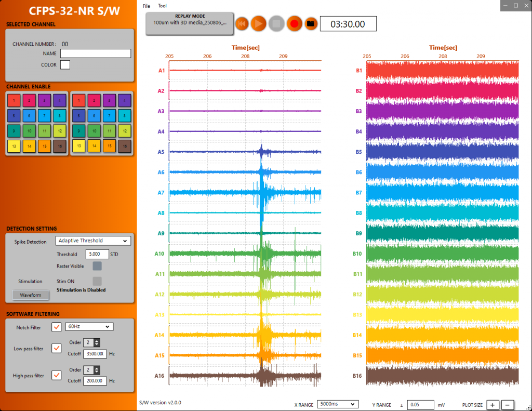Decrease plot size with the minus button
Viewport: 532px width, 411px height.
point(508,405)
